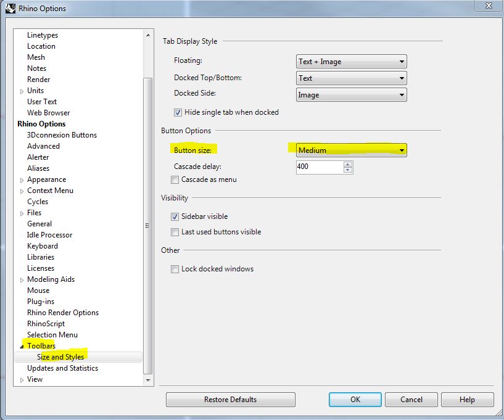504x420 pixels.
Task: Expand the Files tree node
Action: pyautogui.click(x=22, y=213)
